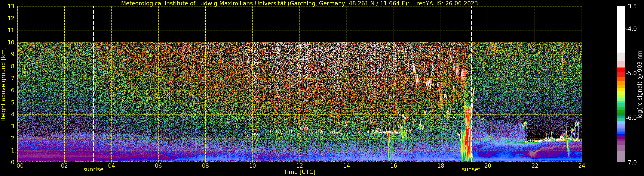
Task: Click the height tick label '6.'
Action: [x=13, y=90]
